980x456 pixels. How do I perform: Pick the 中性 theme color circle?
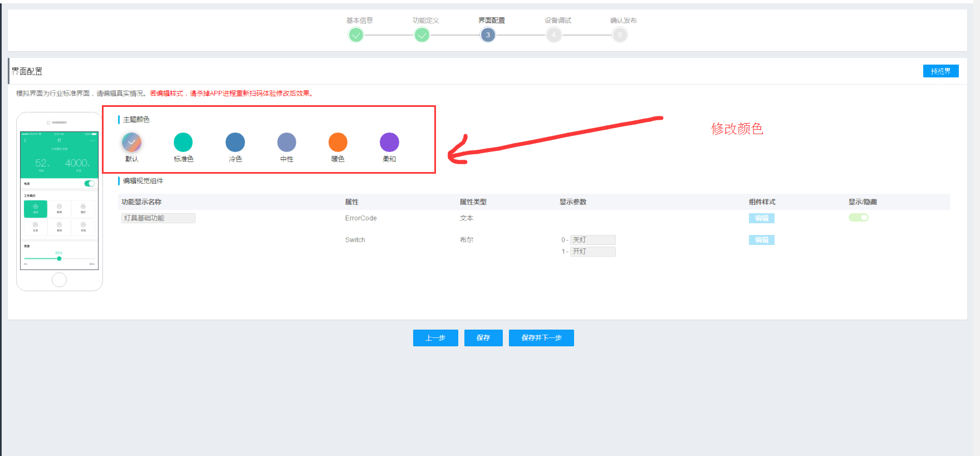coord(287,142)
